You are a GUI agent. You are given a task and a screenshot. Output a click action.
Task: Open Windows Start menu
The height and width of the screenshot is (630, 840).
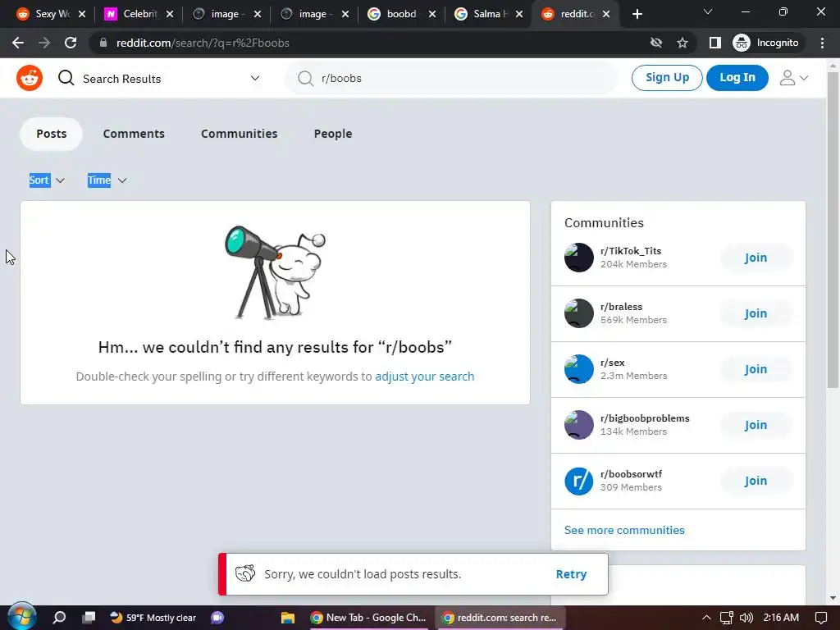[21, 617]
